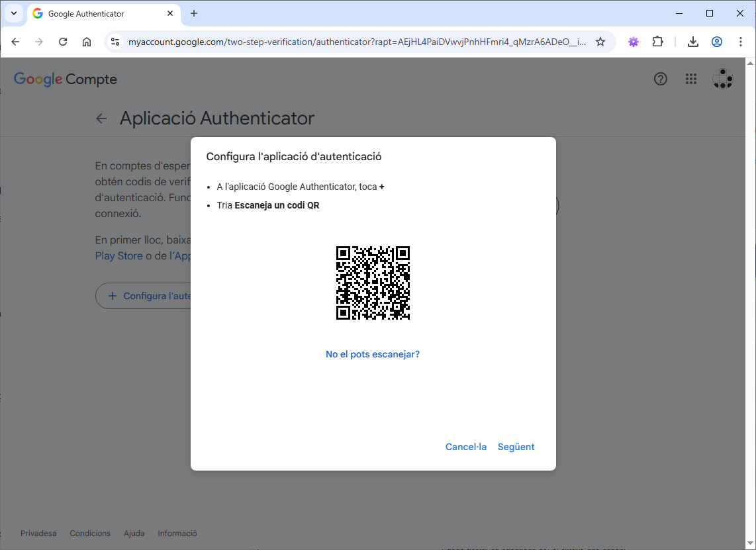Open the Extensions puzzle icon
Viewport: 756px width, 550px height.
click(658, 41)
